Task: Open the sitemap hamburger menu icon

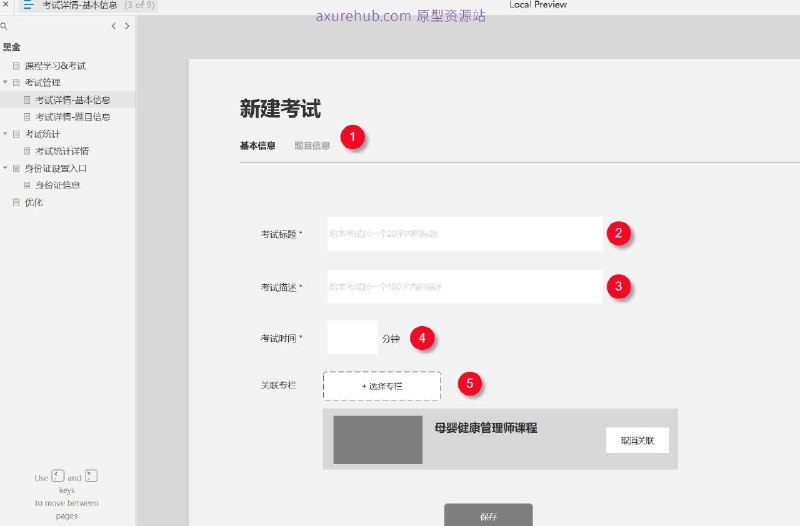Action: [29, 5]
